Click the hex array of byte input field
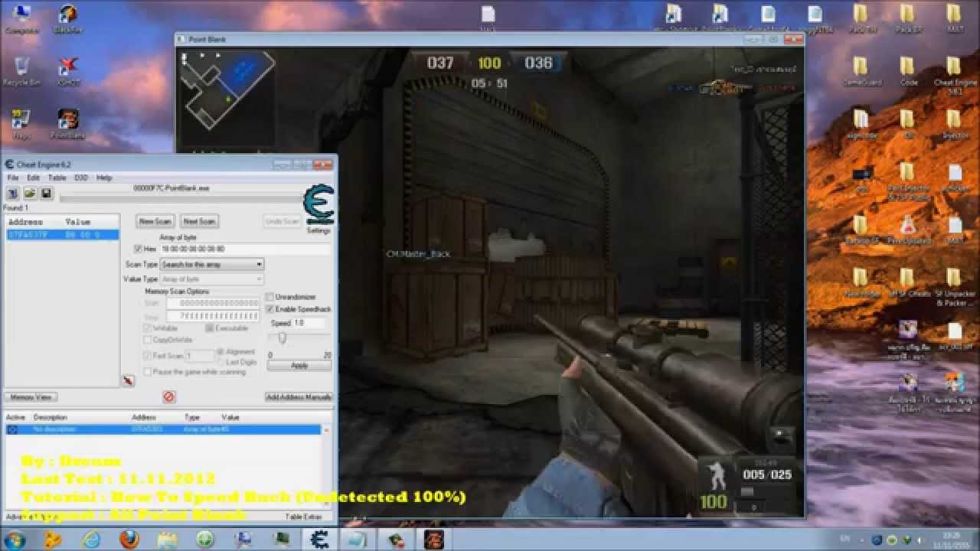This screenshot has height=551, width=980. (246, 249)
